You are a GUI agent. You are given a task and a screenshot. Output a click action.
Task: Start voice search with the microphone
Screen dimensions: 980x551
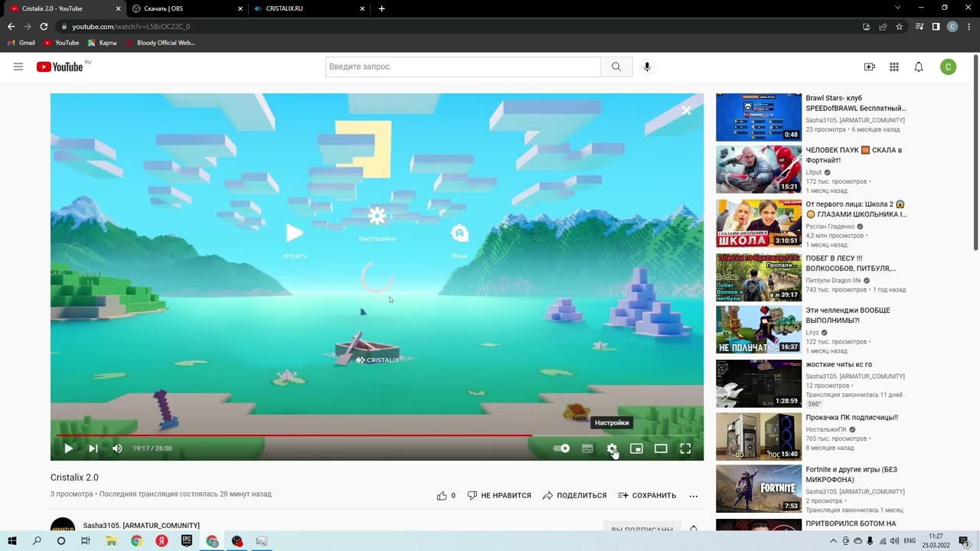pyautogui.click(x=647, y=67)
